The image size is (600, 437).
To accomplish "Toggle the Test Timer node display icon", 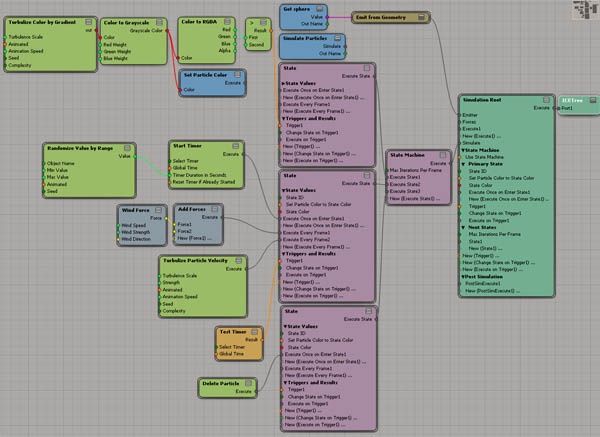I will [254, 332].
